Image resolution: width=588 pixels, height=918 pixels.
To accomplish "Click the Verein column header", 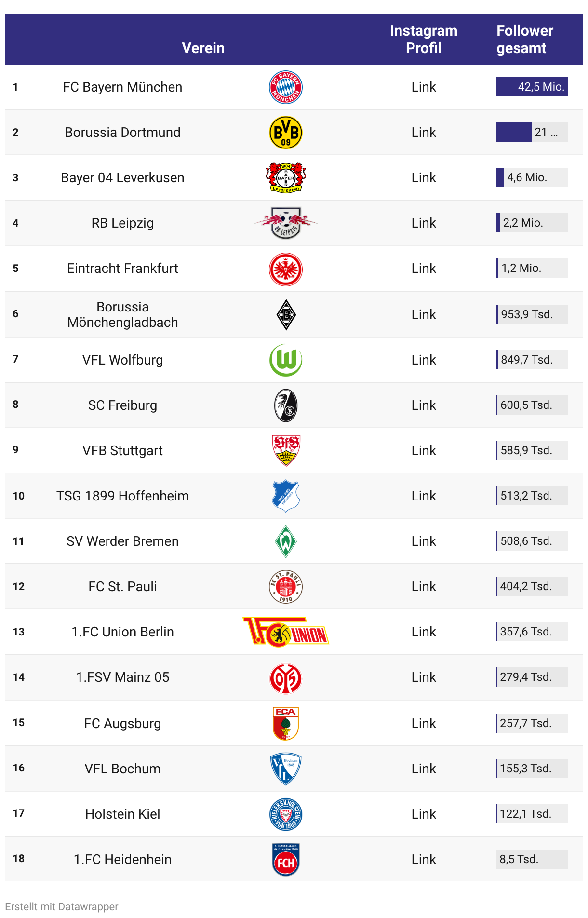I will (203, 48).
